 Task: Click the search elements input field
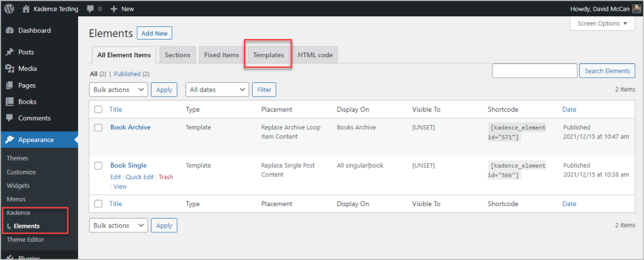pyautogui.click(x=534, y=71)
